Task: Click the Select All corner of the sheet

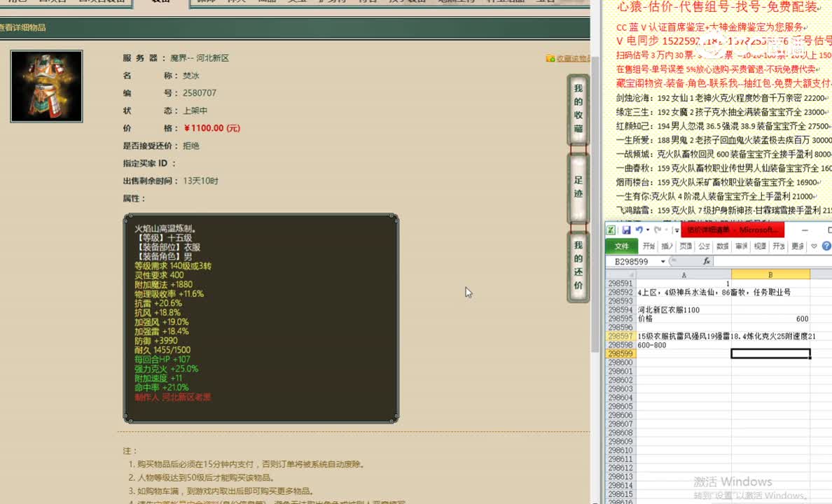Action: 620,274
